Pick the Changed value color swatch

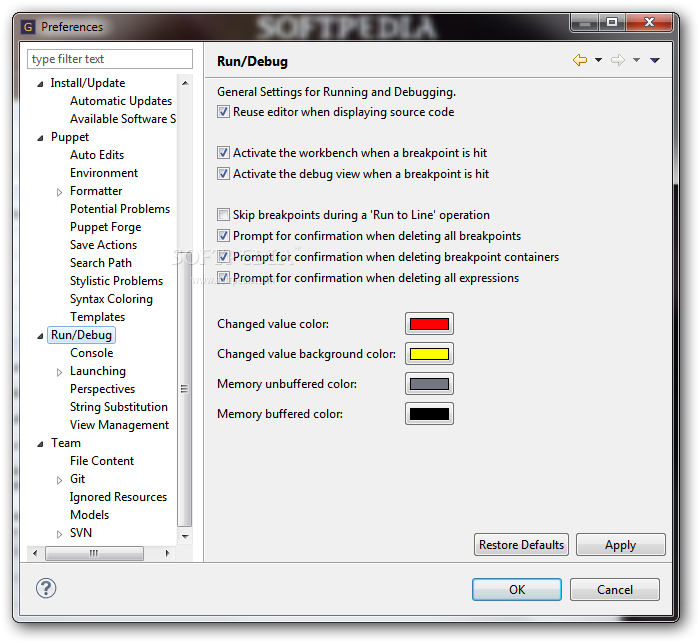pos(429,324)
